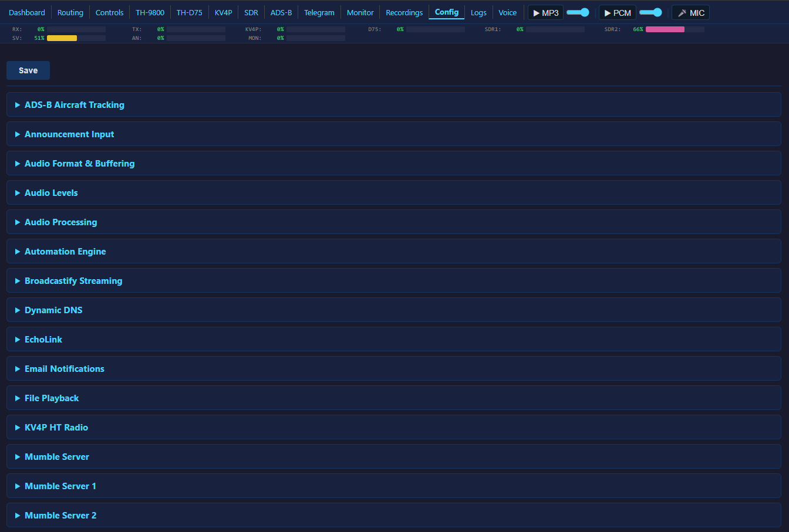Expand Mumble Server 2 section
This screenshot has width=789, height=532.
tap(394, 516)
